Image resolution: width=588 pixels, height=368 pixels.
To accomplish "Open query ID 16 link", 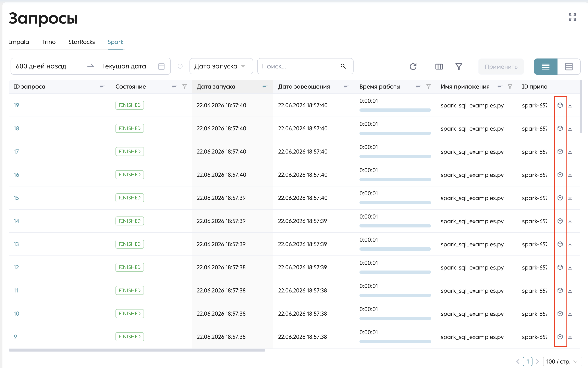I will pos(16,174).
